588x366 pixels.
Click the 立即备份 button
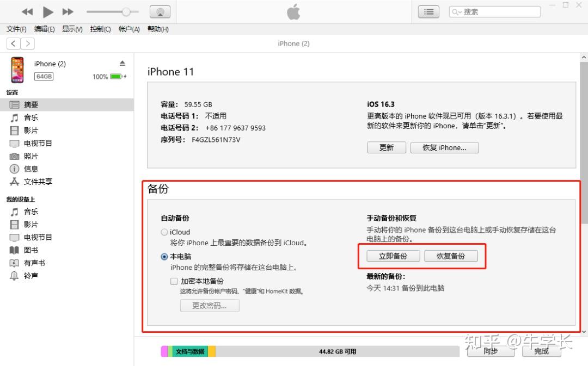coord(393,256)
